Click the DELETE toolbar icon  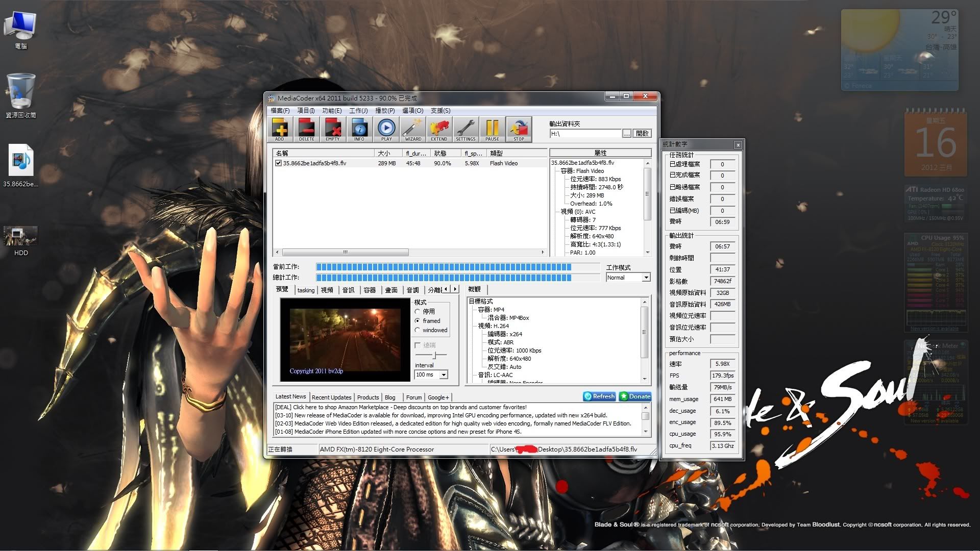306,129
